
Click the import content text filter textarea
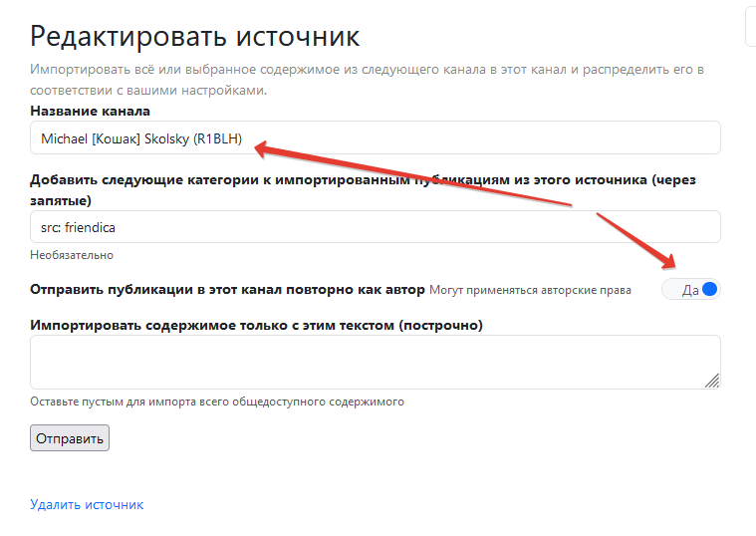pos(369,361)
